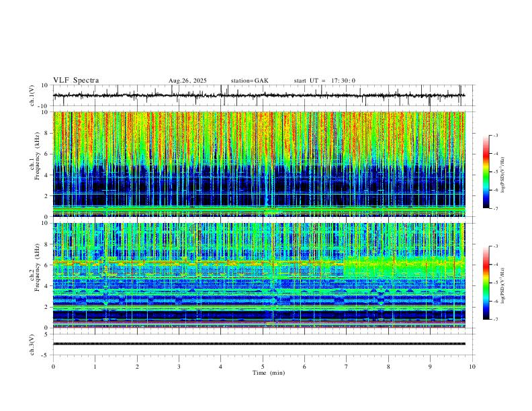This screenshot has width=532, height=411.
Task: Click the "-5" tick on ch.1 colorbar
Action: (x=496, y=172)
